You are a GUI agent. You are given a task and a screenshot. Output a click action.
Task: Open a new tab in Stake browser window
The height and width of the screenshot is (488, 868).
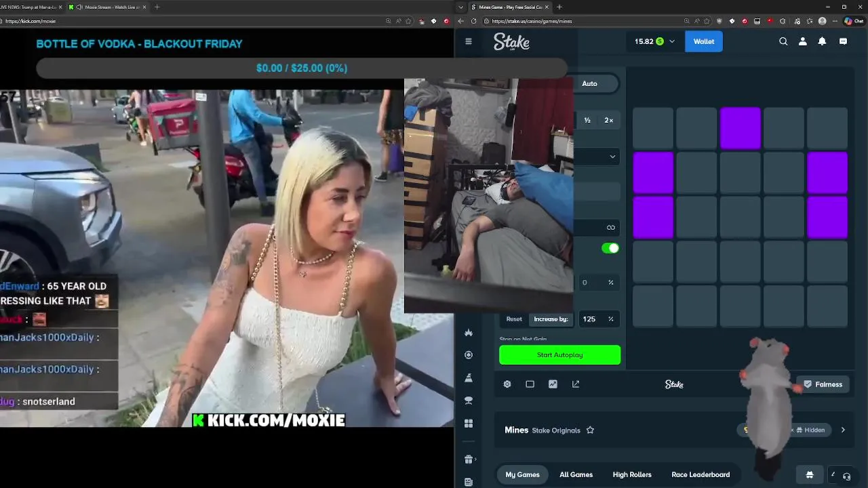coord(559,7)
